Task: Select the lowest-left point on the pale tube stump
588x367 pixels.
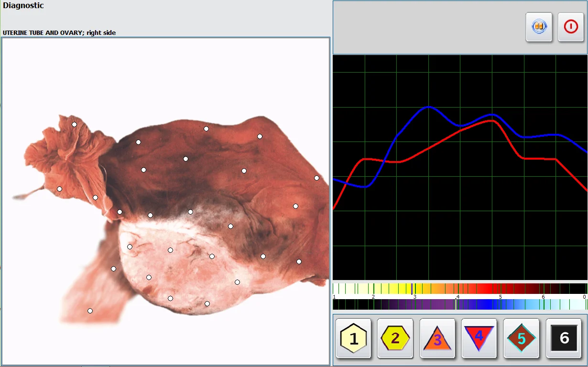Action: point(90,311)
